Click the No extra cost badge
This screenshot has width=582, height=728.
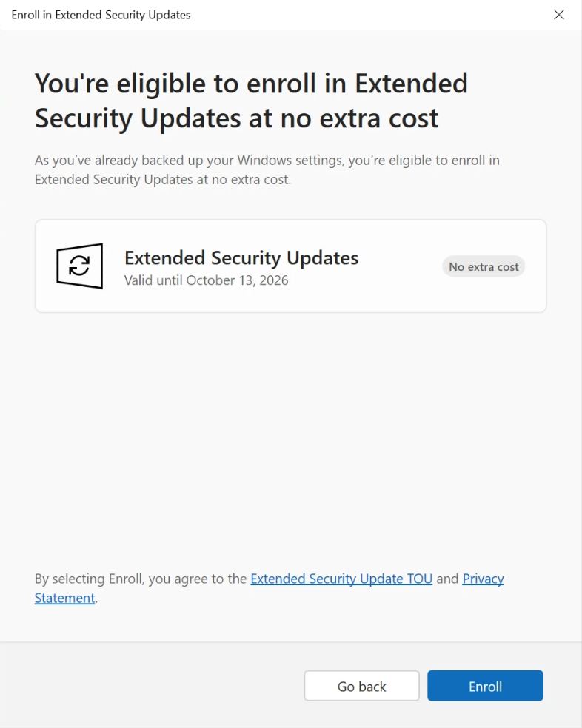pos(484,266)
